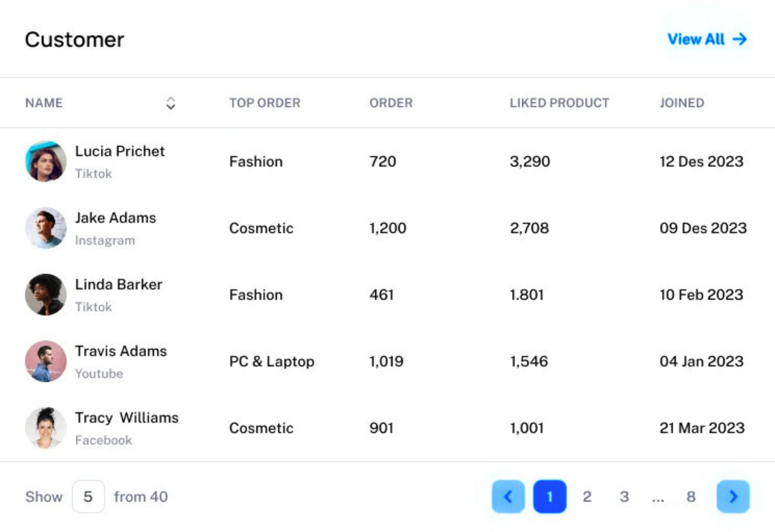Click the JOINED column header

pos(682,103)
